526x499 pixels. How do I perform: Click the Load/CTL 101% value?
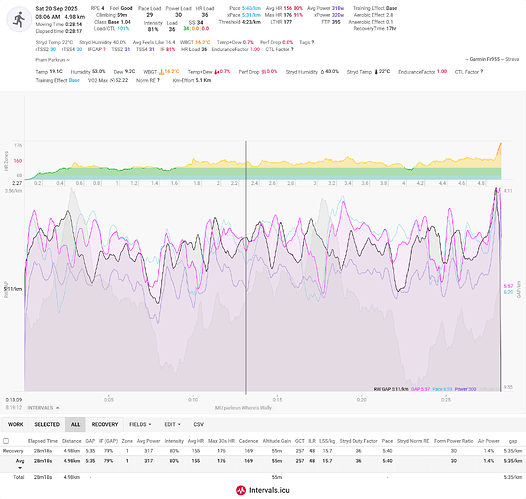(x=123, y=29)
